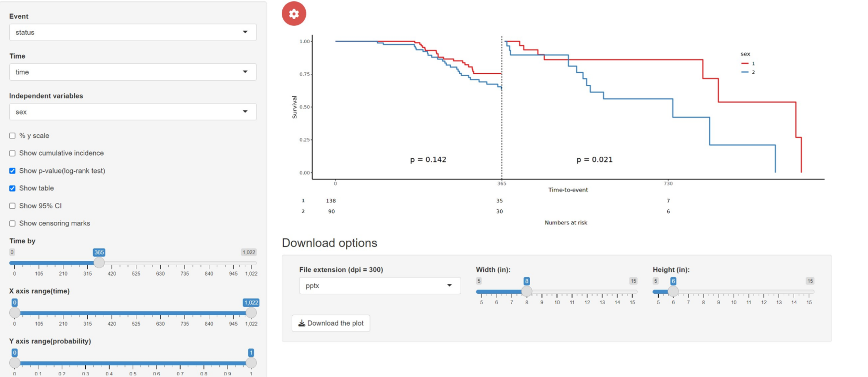Open the File extension pptx dropdown
This screenshot has width=868, height=377.
pyautogui.click(x=379, y=285)
